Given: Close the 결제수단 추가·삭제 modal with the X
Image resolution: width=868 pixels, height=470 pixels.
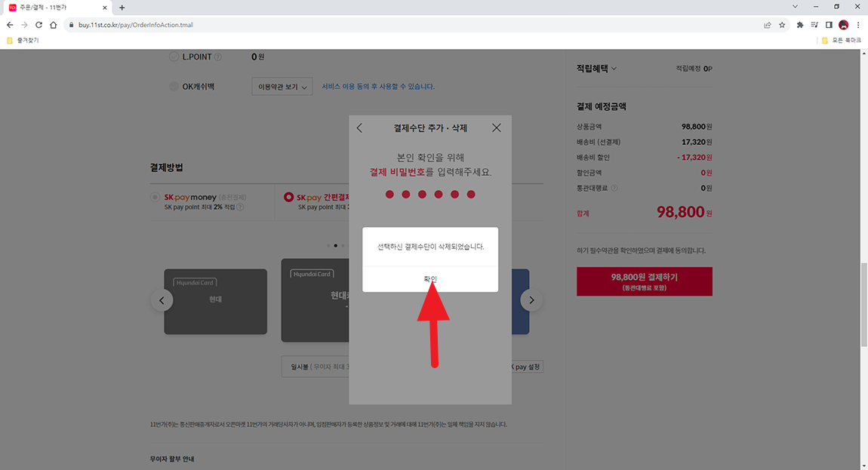Looking at the screenshot, I should point(496,127).
